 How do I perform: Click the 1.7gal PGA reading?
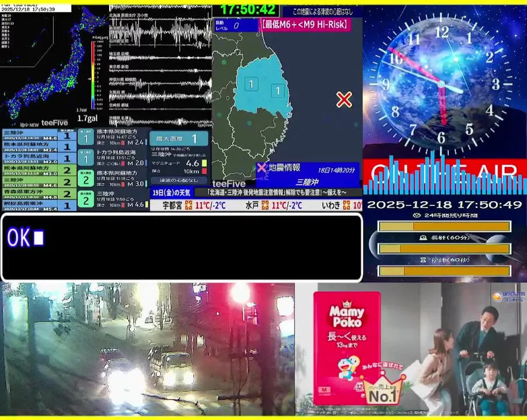click(88, 118)
